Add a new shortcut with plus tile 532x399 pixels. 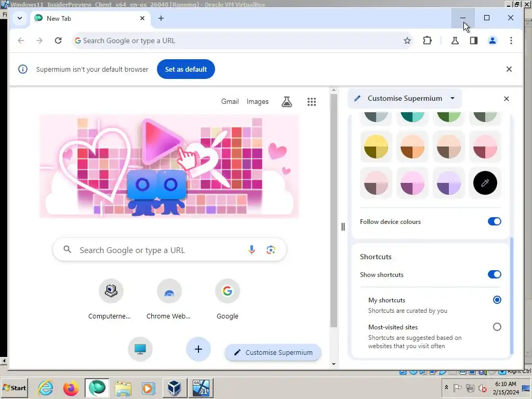pyautogui.click(x=198, y=349)
